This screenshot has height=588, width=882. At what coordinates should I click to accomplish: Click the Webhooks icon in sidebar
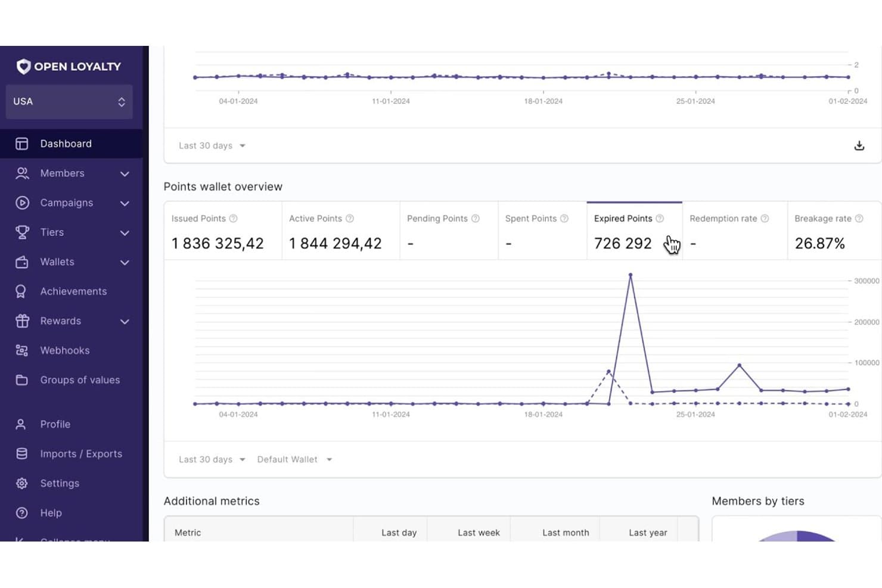(22, 350)
